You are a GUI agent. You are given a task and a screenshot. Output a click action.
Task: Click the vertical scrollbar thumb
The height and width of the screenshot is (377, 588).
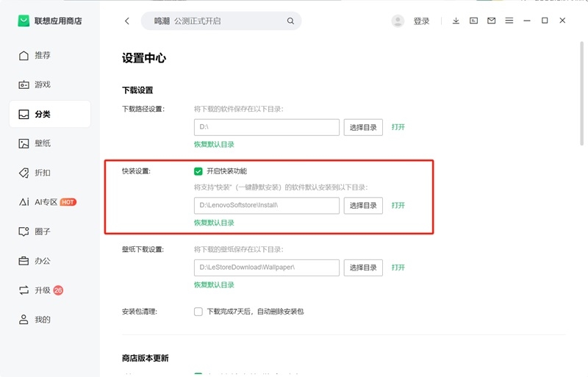(581, 93)
